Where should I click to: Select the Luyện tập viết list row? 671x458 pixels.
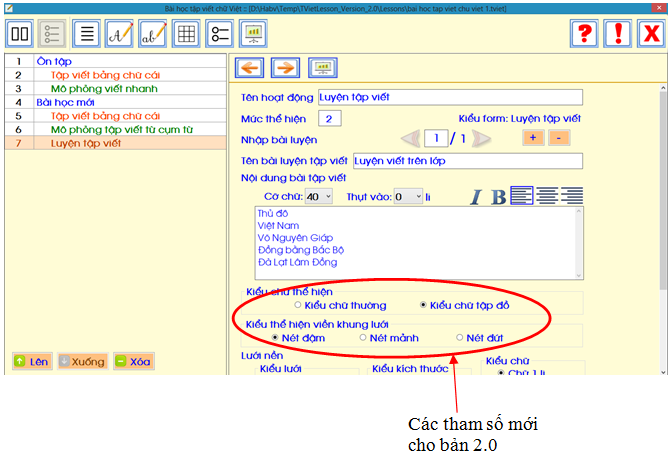pos(116,143)
